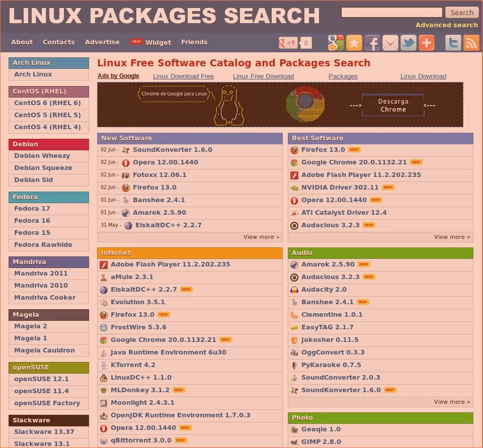Open the Twitter profile 't' icon
The height and width of the screenshot is (448, 483).
click(x=453, y=43)
